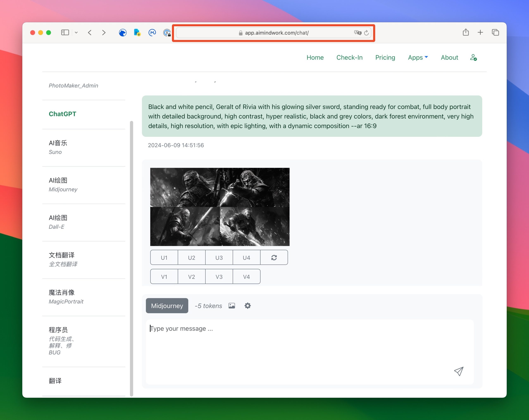The height and width of the screenshot is (420, 529).
Task: Click the settings gear icon
Action: point(247,305)
